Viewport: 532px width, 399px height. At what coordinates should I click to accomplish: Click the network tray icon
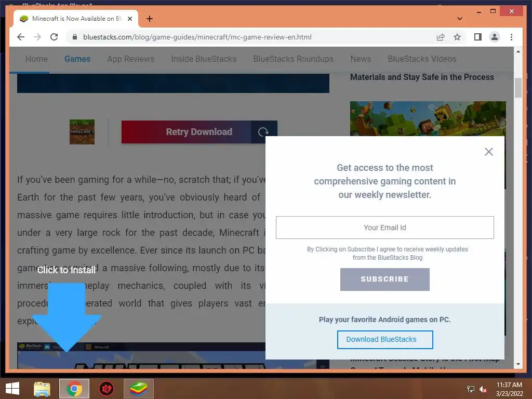[470, 389]
